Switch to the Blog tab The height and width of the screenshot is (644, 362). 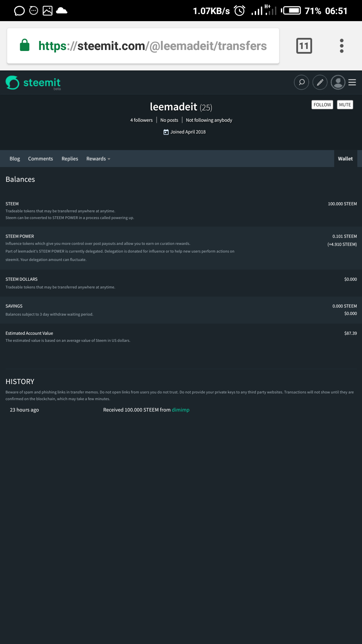(15, 159)
